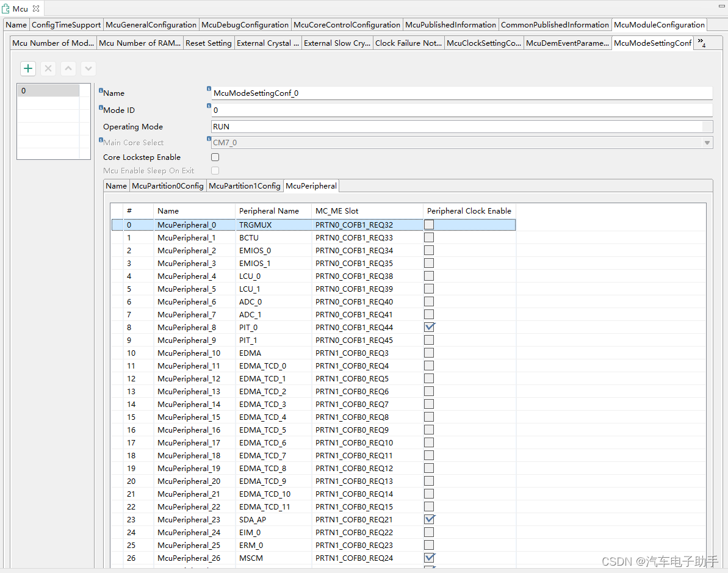Enable clock for BCTU peripheral
Viewport: 728px width, 573px height.
(429, 237)
